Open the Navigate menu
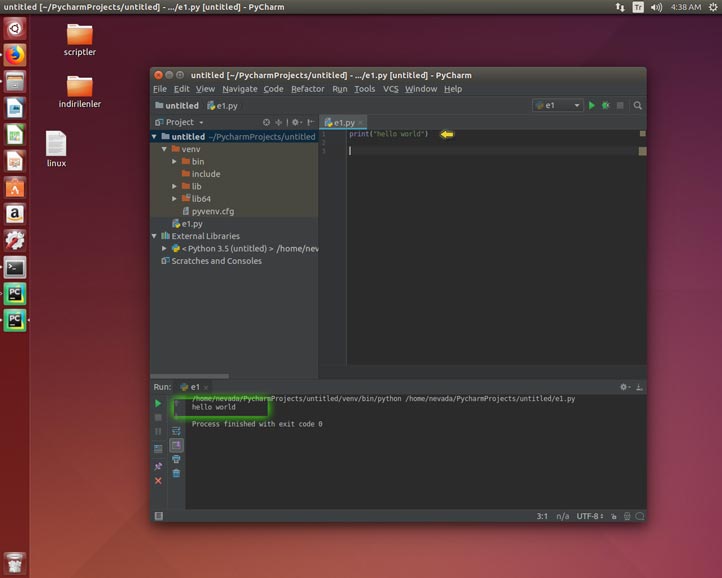722x578 pixels. point(240,89)
